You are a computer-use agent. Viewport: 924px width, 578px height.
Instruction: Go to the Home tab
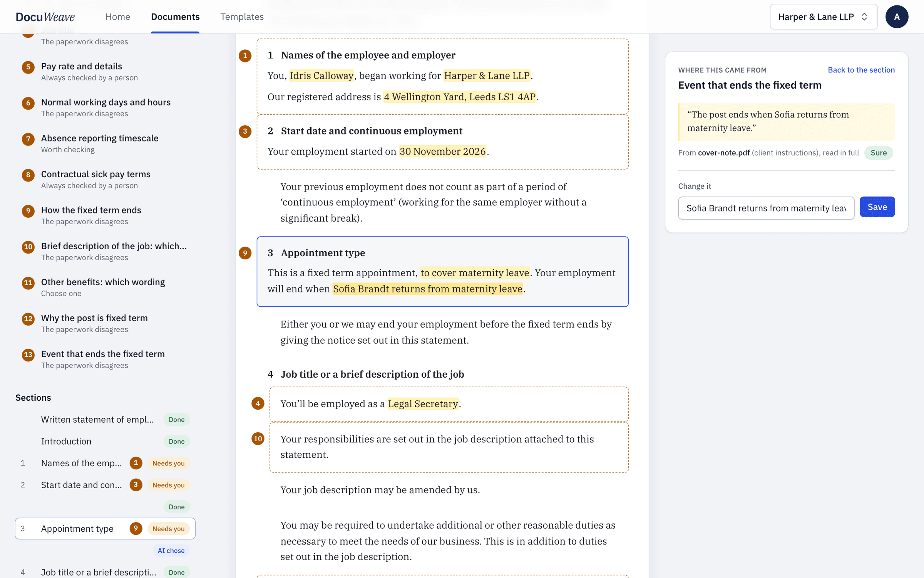click(118, 17)
